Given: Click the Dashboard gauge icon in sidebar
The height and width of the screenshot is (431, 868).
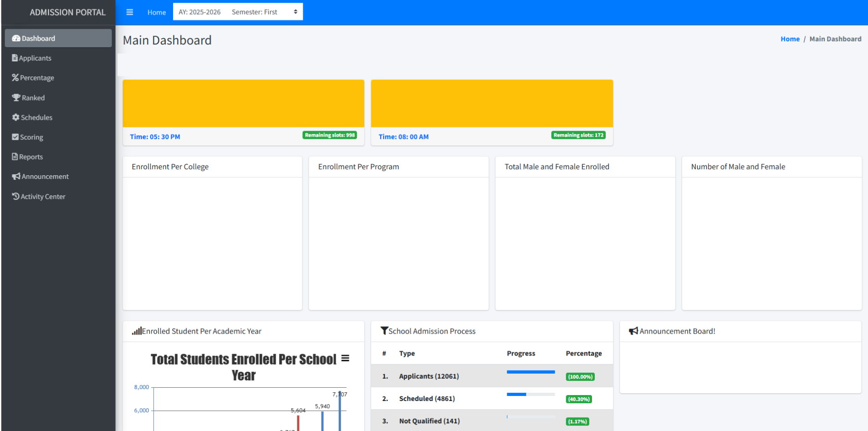Looking at the screenshot, I should (16, 38).
